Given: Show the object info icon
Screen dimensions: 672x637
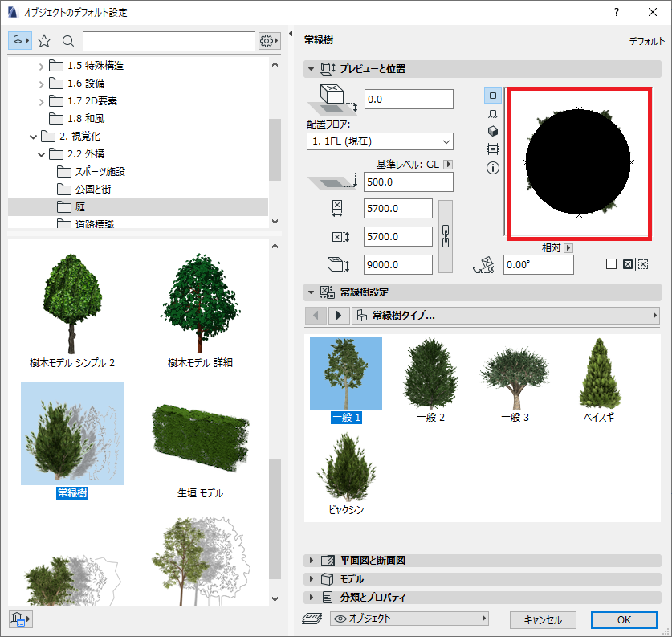Looking at the screenshot, I should (x=493, y=168).
